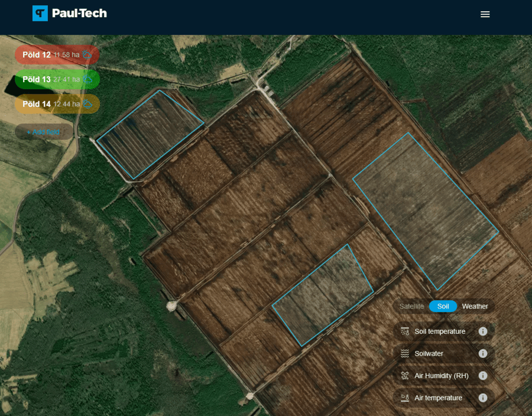Open weather icon for Põld 12
The image size is (532, 416).
87,54
